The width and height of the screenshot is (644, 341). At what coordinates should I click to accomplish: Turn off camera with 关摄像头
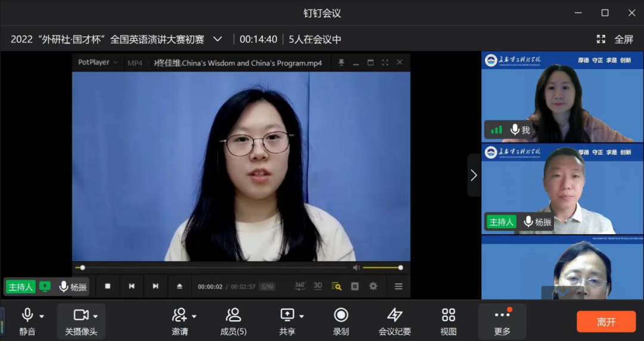click(81, 321)
